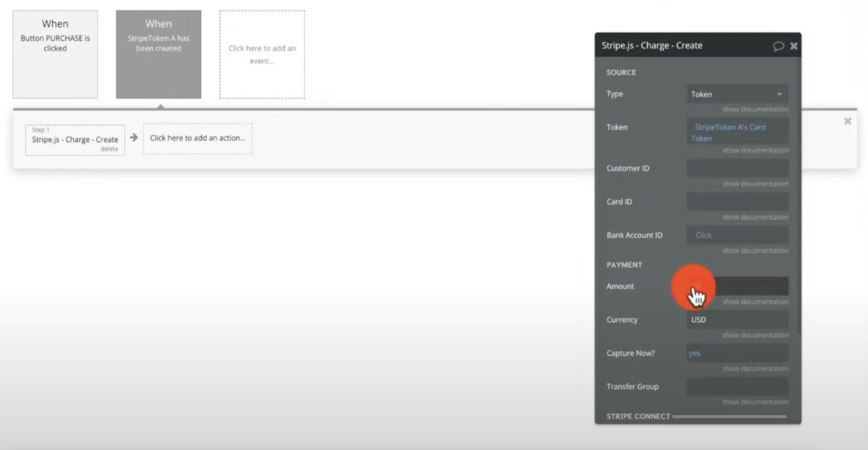Screen dimensions: 868x450
Task: Click the comment bubble icon in panel header
Action: (778, 46)
